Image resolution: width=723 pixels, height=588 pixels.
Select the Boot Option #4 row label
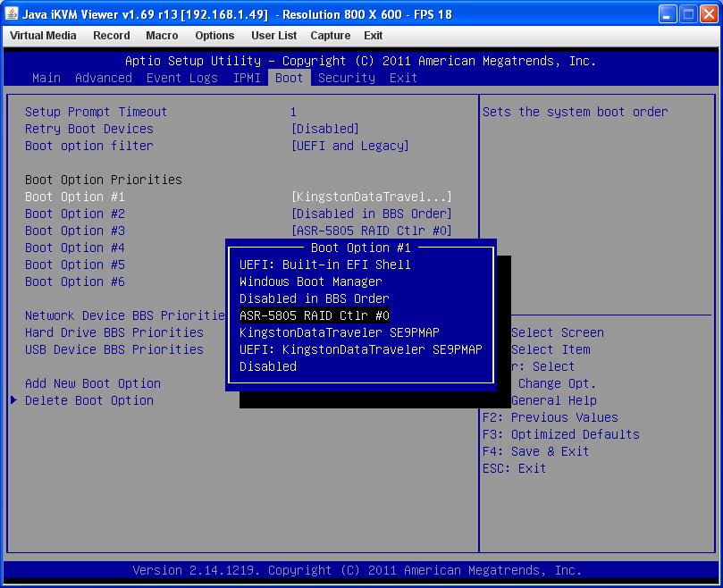pos(75,248)
